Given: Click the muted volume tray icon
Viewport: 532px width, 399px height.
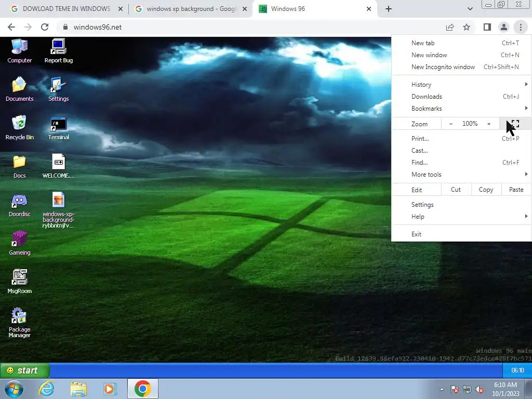Looking at the screenshot, I should [x=480, y=390].
